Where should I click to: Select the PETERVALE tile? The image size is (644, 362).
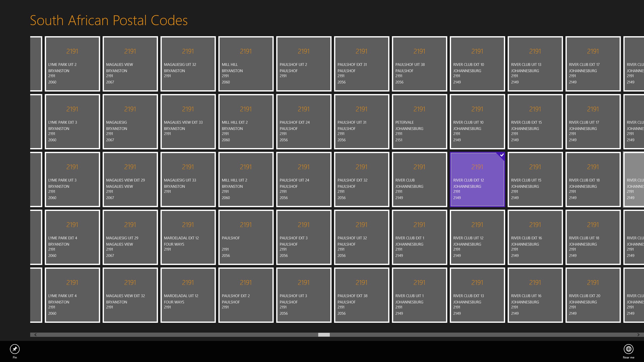419,122
